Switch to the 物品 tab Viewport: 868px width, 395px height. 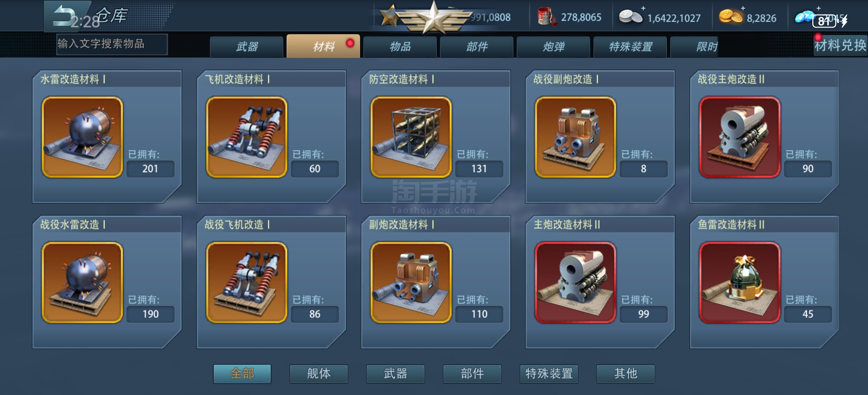tap(400, 47)
